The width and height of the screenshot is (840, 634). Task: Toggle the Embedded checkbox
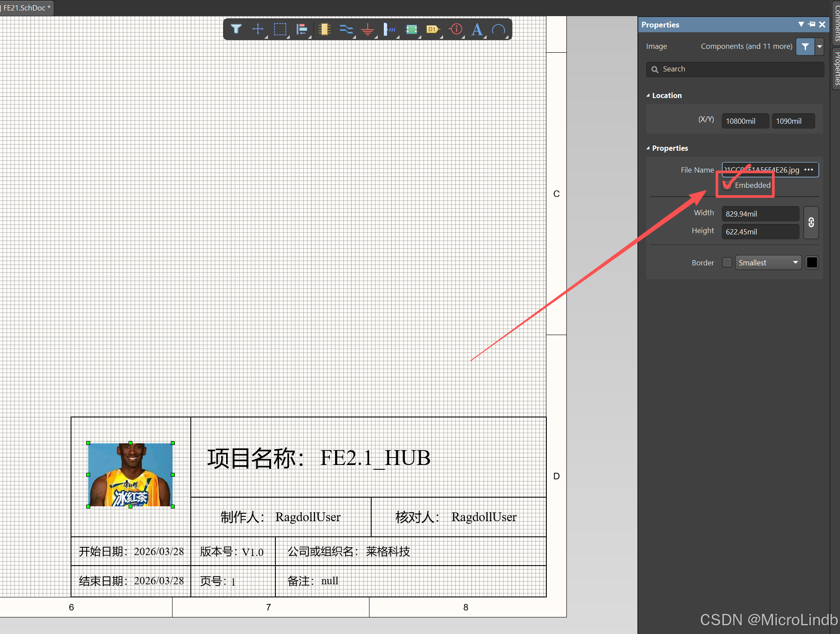(727, 185)
